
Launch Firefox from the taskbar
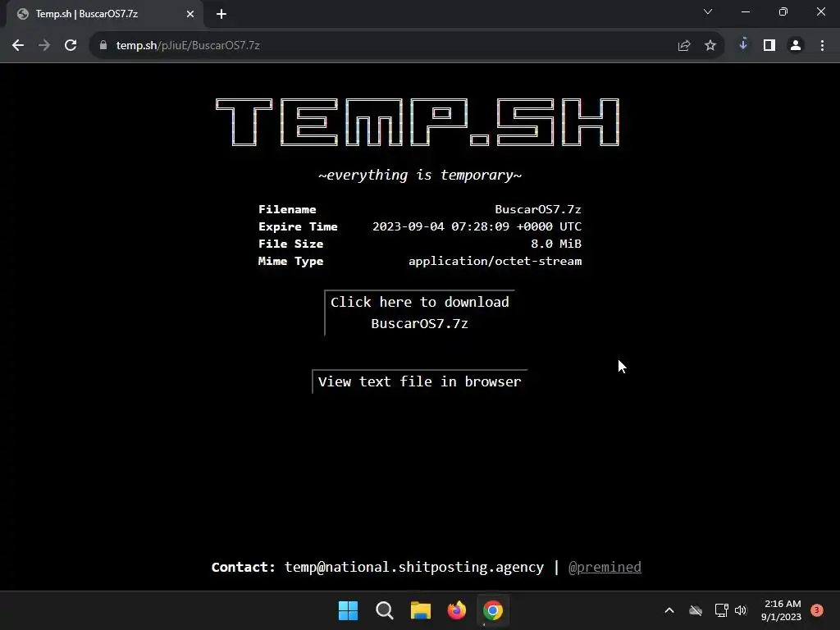click(x=456, y=610)
